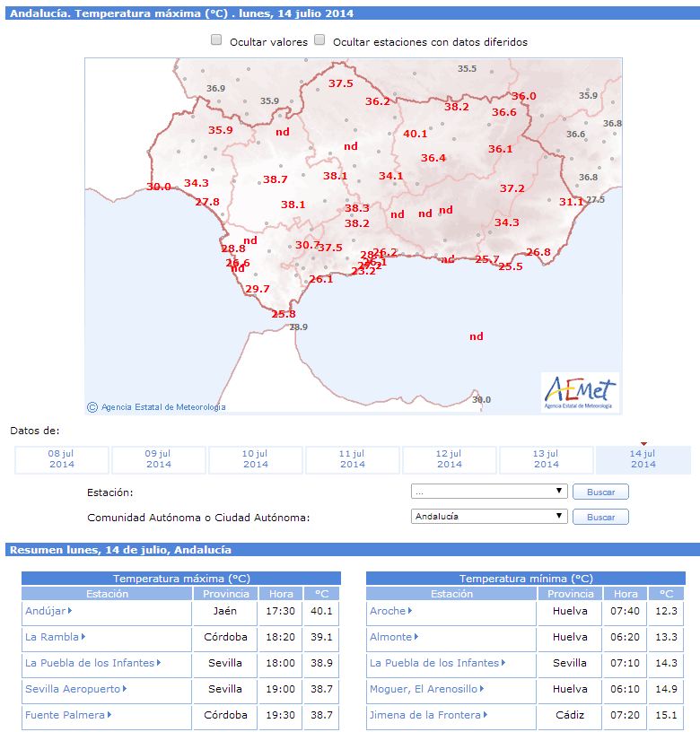Viewport: 700px width, 732px height.
Task: Click the 12.3 temperature cell for Aroche
Action: [x=667, y=611]
